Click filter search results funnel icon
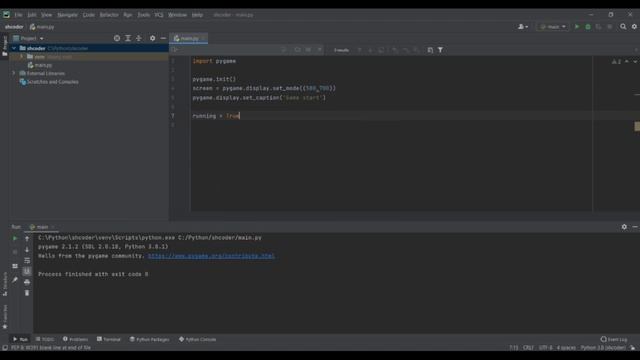The image size is (640, 360). tap(440, 50)
